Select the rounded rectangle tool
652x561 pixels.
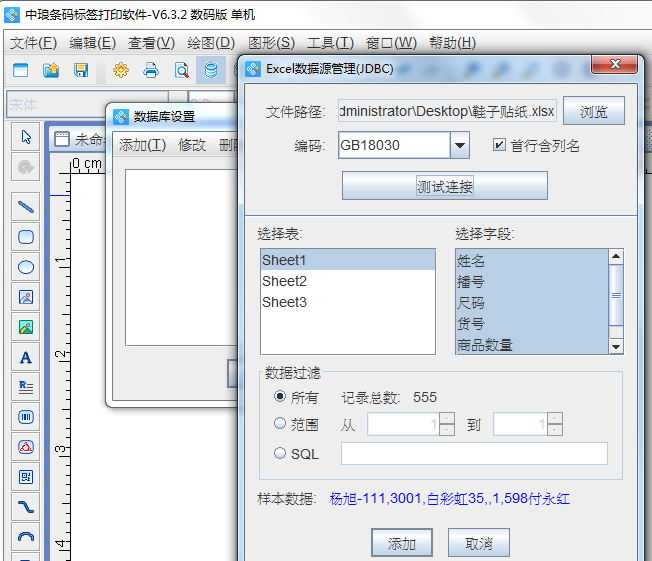(26, 237)
